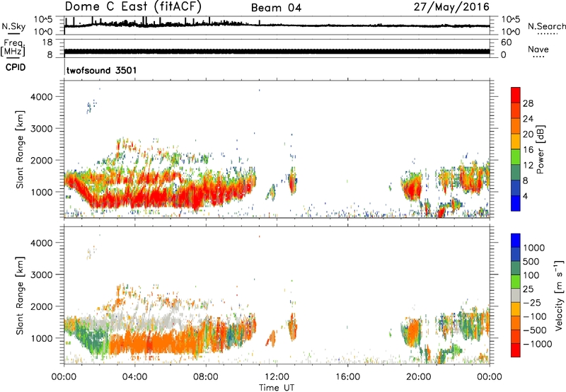This screenshot has height=392, width=566.
Task: Click the date '27/May/2016'
Action: tap(451, 7)
